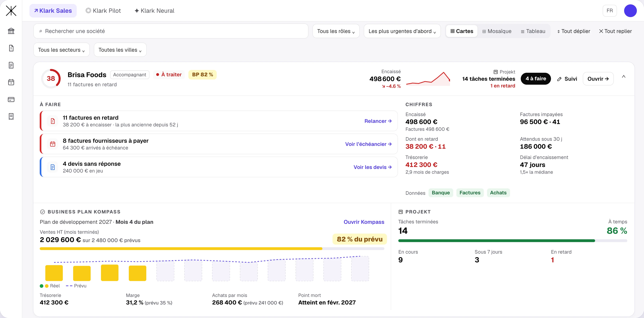Click the green Projekt on-time progress bar
Viewport: 644px width, 318px height.
click(512, 241)
